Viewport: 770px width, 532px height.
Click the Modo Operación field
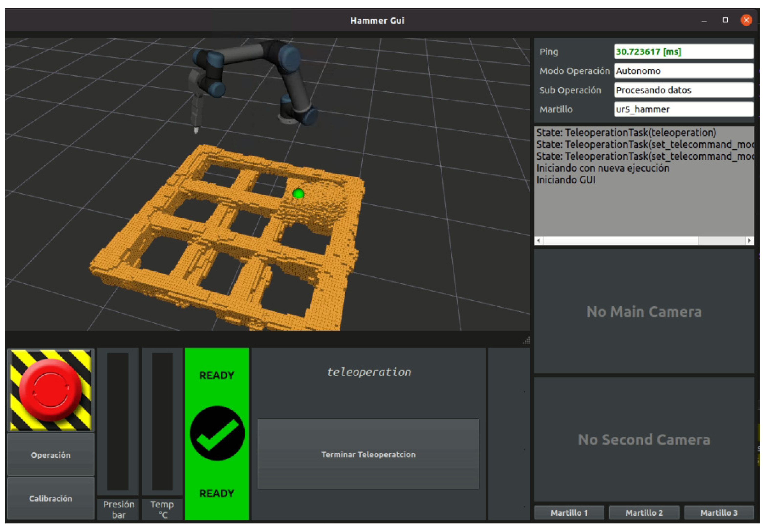(x=684, y=71)
